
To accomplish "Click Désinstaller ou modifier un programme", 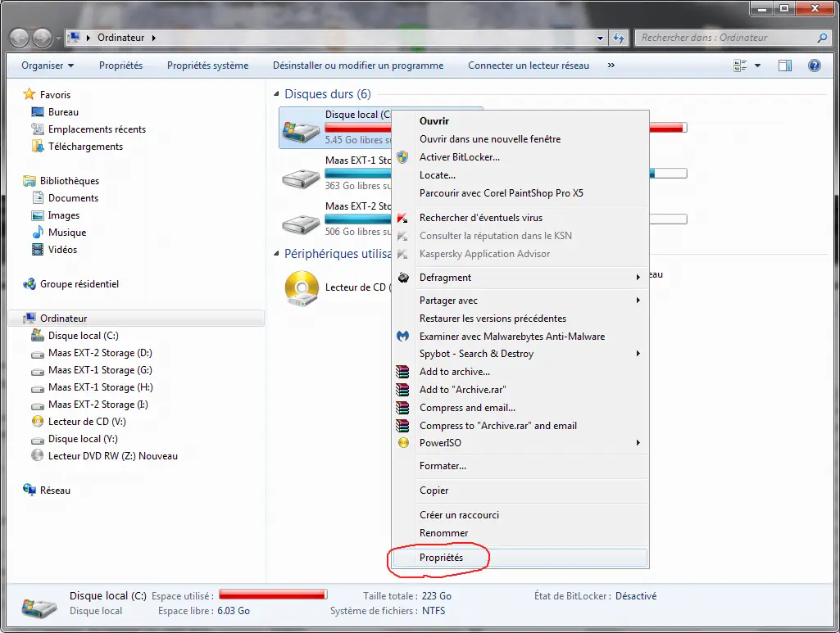I will [358, 66].
